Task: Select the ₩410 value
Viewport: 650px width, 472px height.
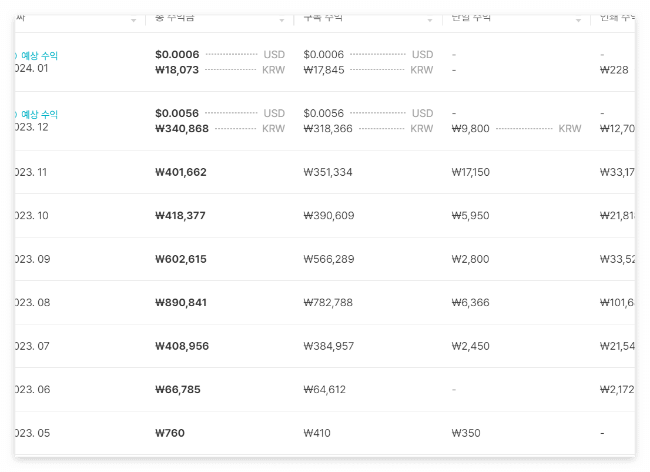Action: tap(317, 433)
